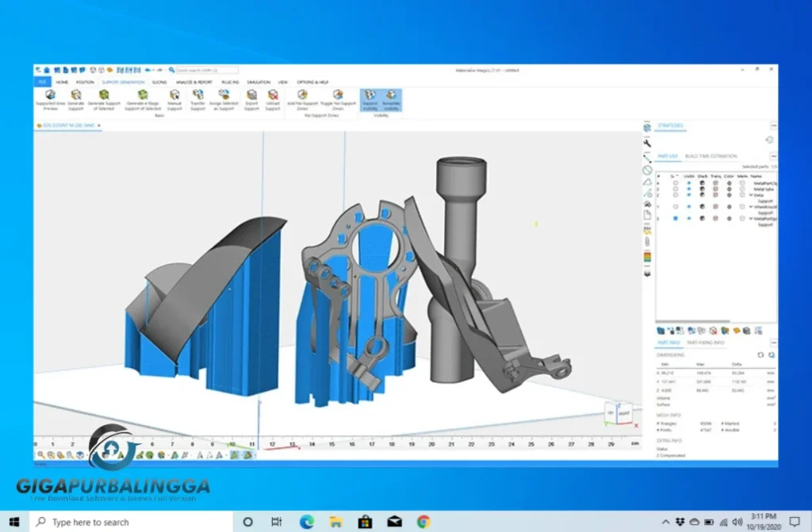
Task: Toggle Support Visibility in the ribbon
Action: point(372,97)
